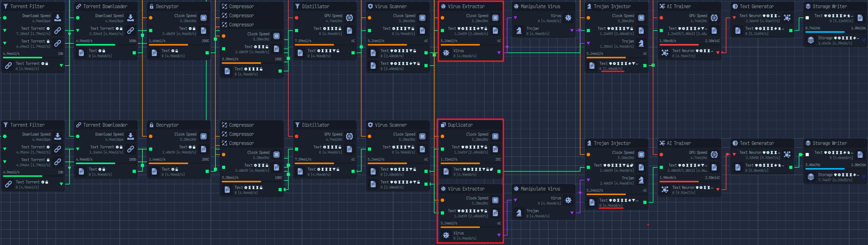Click the neuron icon beside 0 [4.96e47/s]

tap(665, 53)
